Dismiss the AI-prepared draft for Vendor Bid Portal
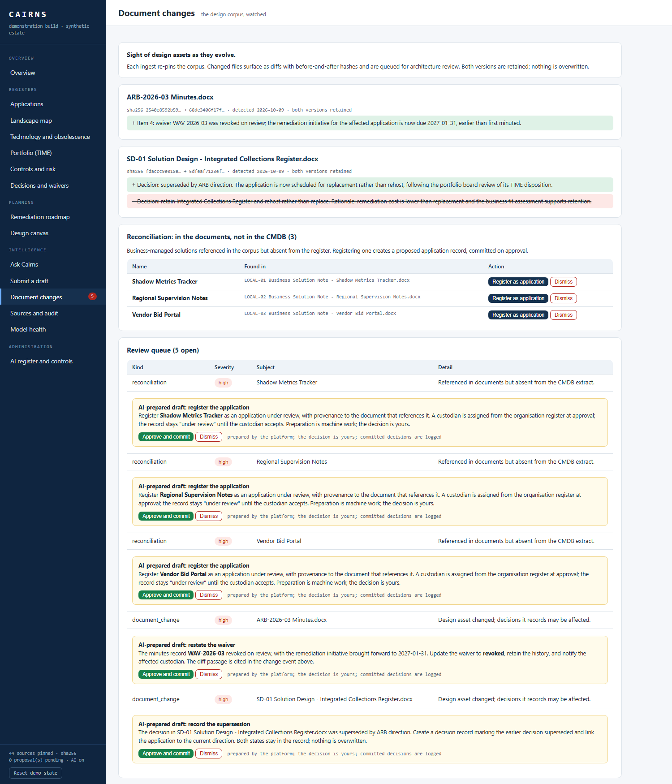672x784 pixels. point(209,595)
